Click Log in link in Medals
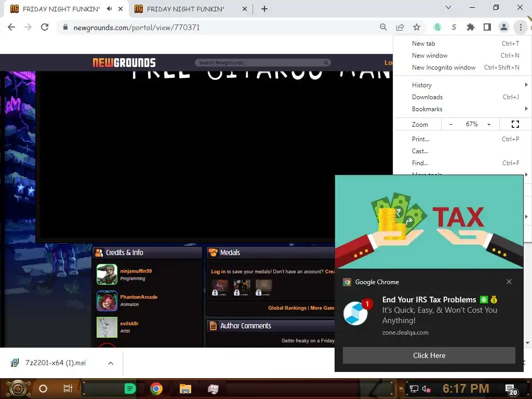The width and height of the screenshot is (532, 399). 218,271
